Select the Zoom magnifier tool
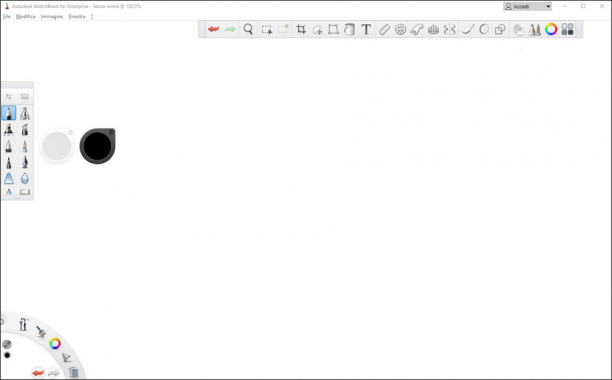The width and height of the screenshot is (612, 380). pyautogui.click(x=248, y=29)
